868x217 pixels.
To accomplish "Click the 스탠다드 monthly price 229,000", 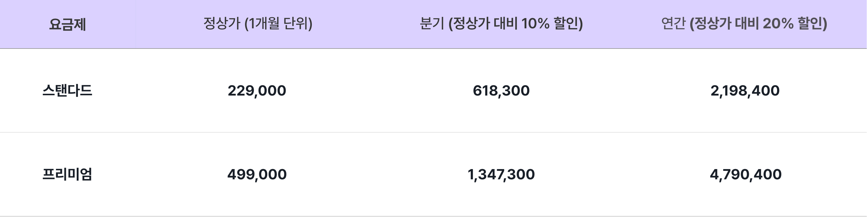I will [x=257, y=90].
